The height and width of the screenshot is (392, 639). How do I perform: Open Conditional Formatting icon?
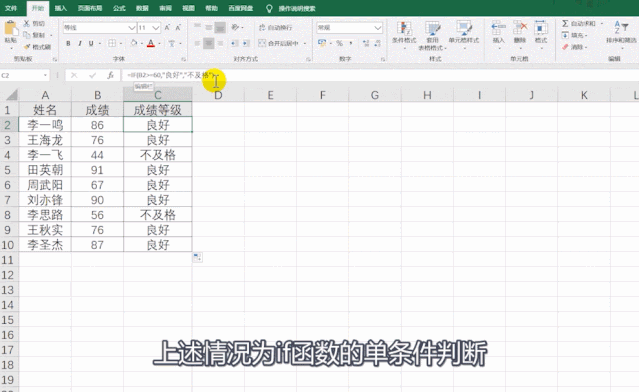pyautogui.click(x=404, y=28)
